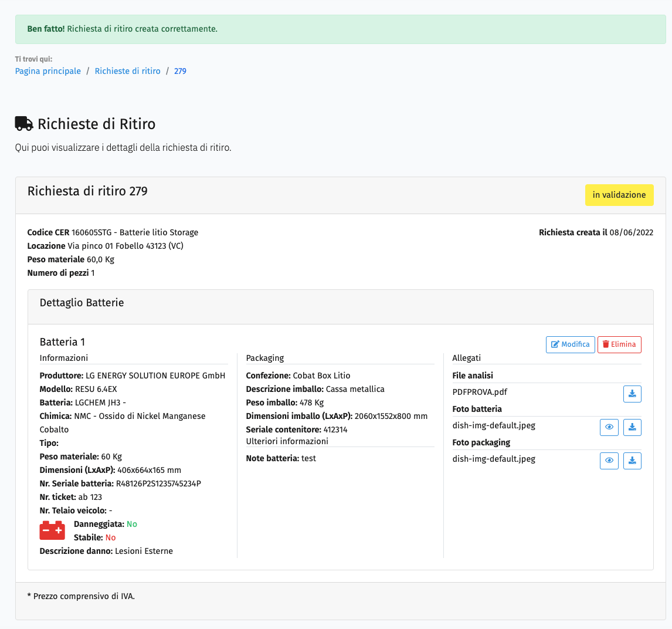Open Richieste di ritiro breadcrumb link

(x=127, y=71)
